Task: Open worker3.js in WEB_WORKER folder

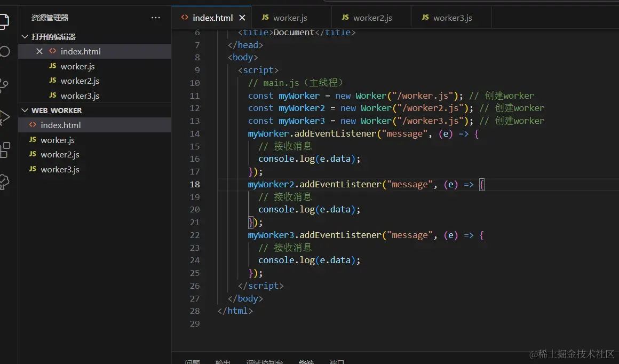Action: pyautogui.click(x=94, y=169)
